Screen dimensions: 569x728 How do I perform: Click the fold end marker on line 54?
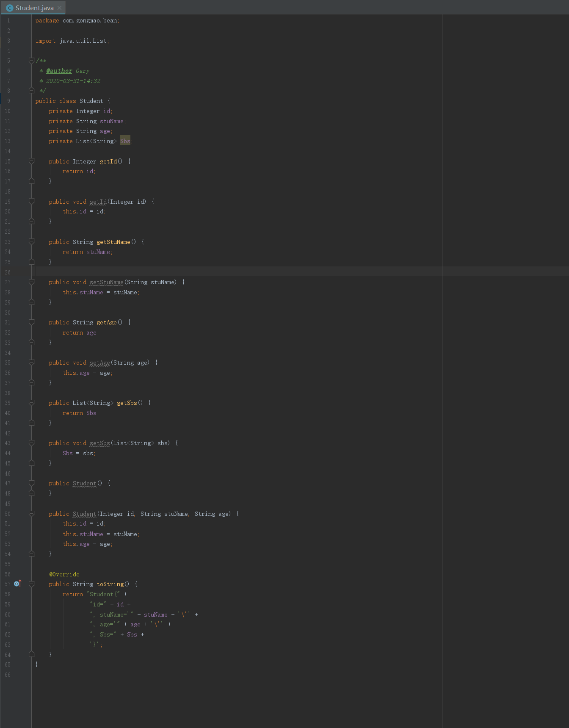click(x=31, y=554)
